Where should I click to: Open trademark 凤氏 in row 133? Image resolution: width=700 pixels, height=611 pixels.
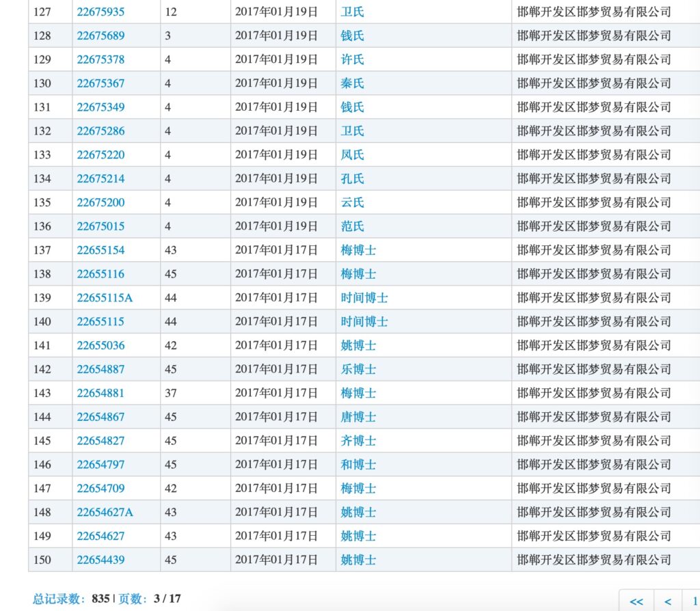click(x=352, y=155)
